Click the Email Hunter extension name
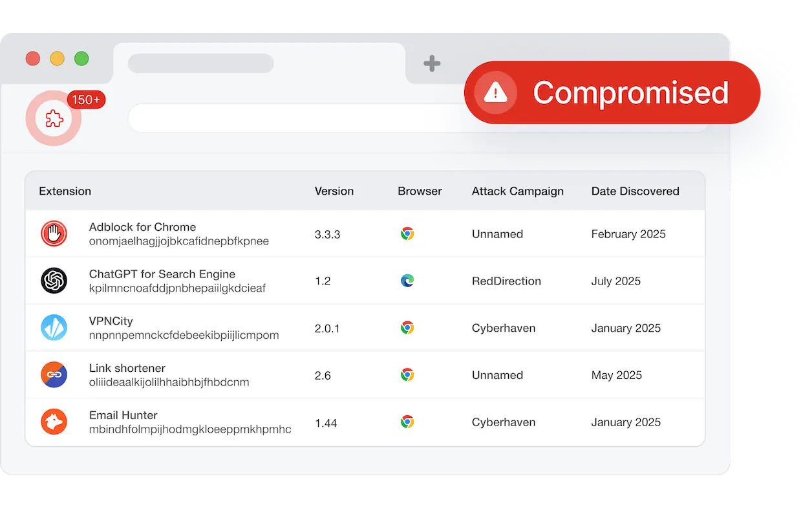812x507 pixels. click(x=123, y=415)
